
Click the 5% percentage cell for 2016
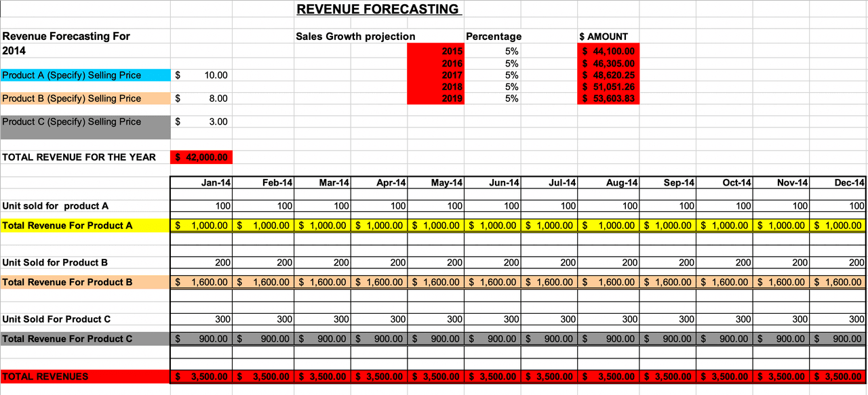pos(493,63)
